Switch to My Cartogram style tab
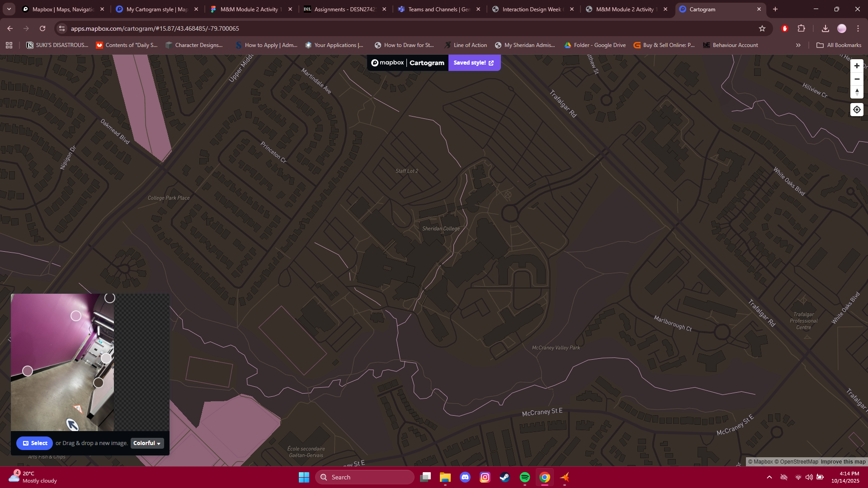Screen dimensions: 868x488 (156, 9)
